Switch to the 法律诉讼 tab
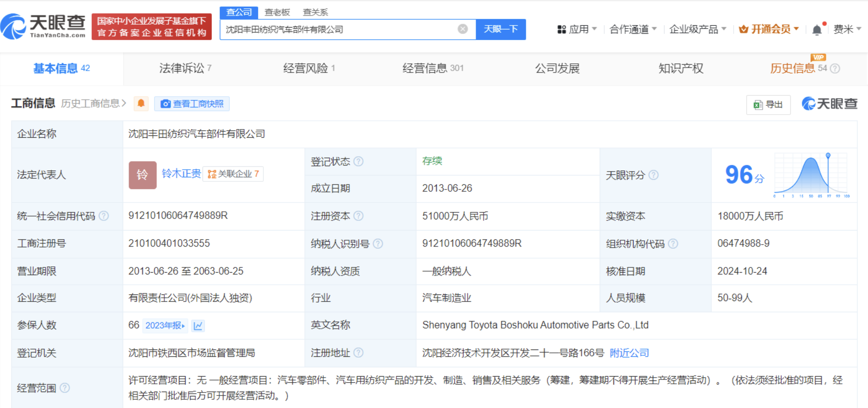 pos(185,68)
